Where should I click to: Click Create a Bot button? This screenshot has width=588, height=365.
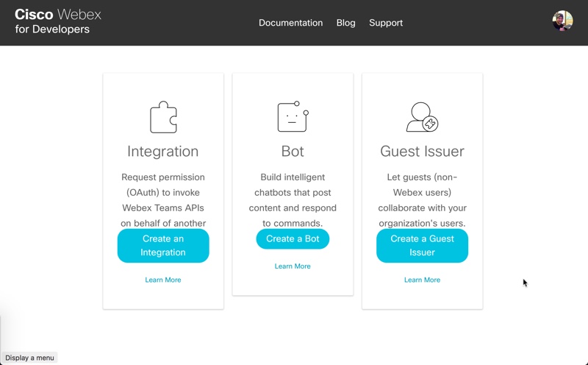coord(293,239)
